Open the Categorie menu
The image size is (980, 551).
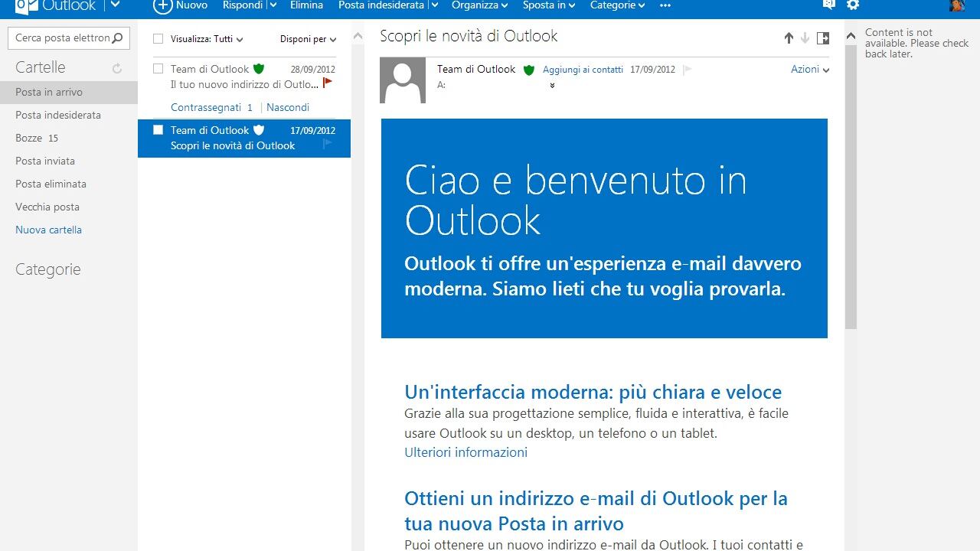617,5
